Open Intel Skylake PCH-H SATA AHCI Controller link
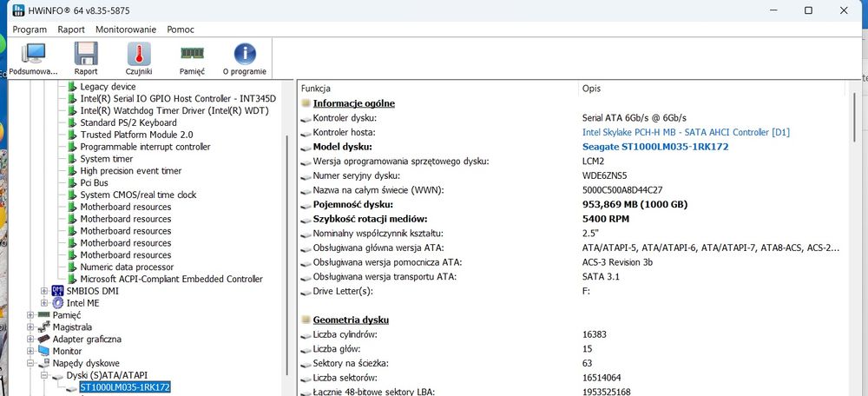The height and width of the screenshot is (396, 868). tap(686, 132)
